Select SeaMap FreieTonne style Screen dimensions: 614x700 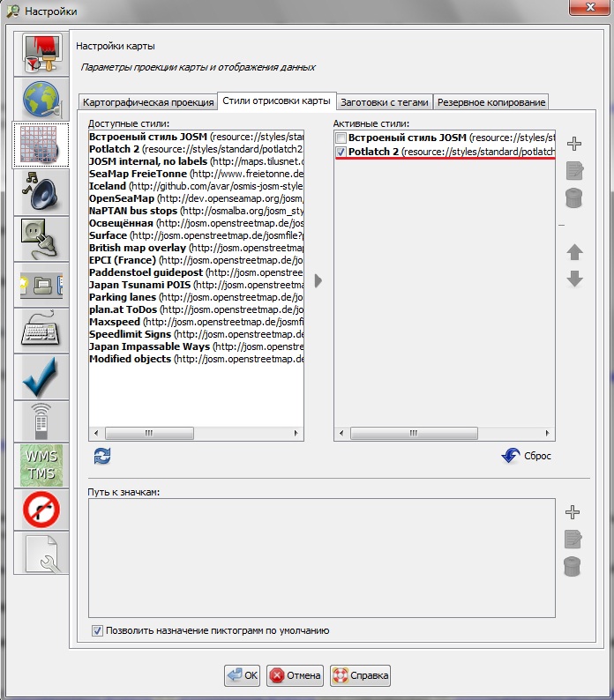[196, 174]
